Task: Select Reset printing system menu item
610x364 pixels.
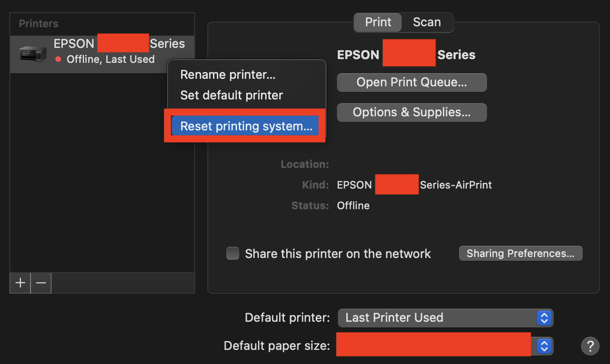Action: coord(245,126)
